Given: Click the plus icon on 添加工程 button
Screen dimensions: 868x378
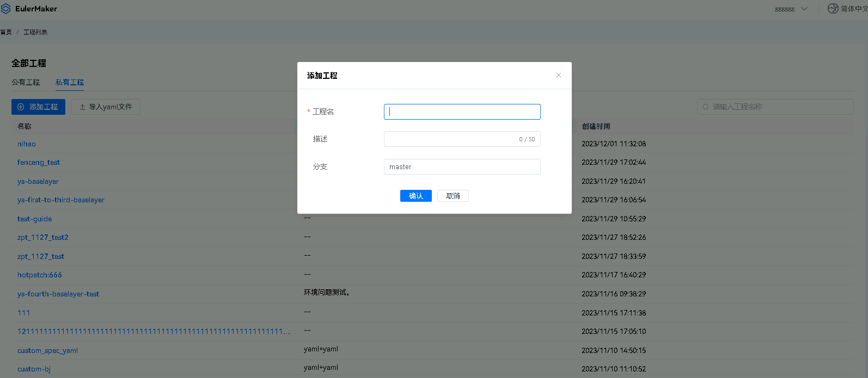Looking at the screenshot, I should [21, 107].
